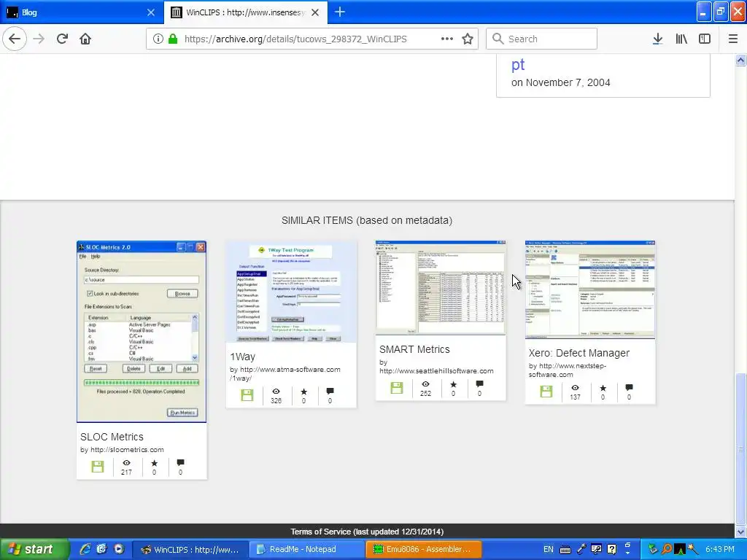Switch to ReadMe - Notepad taskbar window
Viewport: 747px width, 560px height.
click(x=307, y=549)
